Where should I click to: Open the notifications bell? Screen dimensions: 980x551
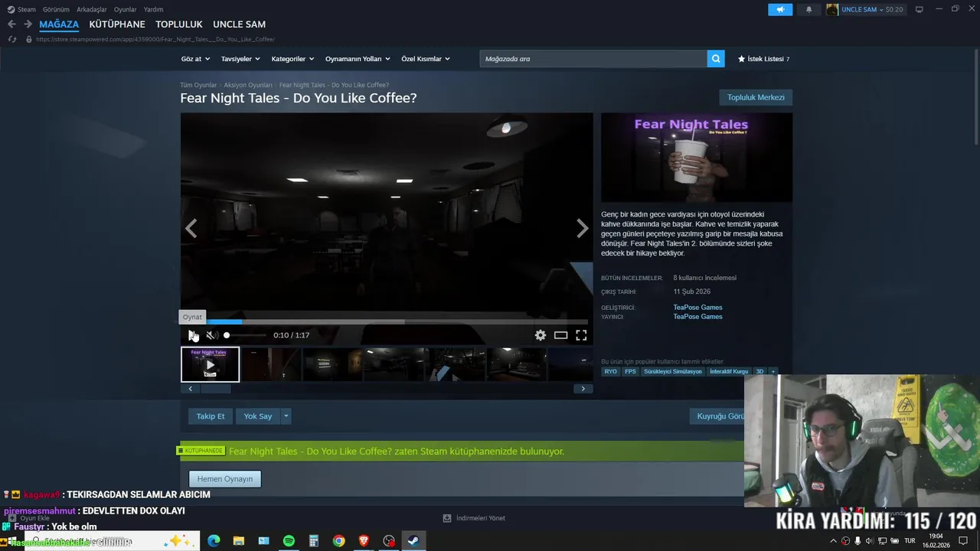809,9
